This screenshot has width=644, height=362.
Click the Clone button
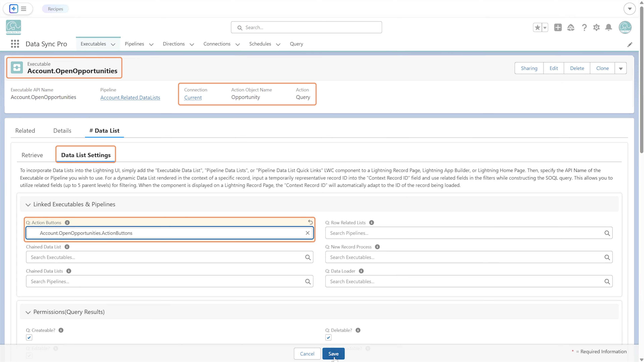(x=602, y=68)
